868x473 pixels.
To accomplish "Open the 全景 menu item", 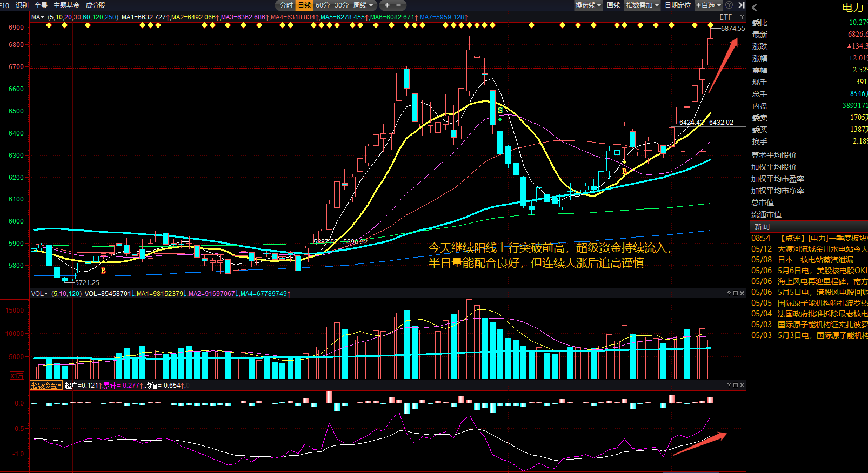I will tap(41, 5).
